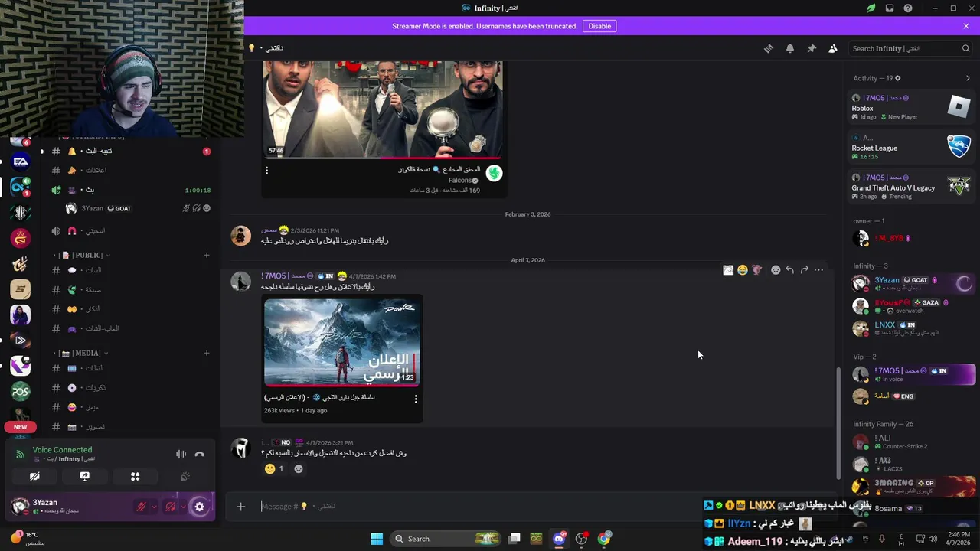React with the laughing emoji on 7MO5's message
Viewport: 980px width, 551px height.
(x=742, y=269)
